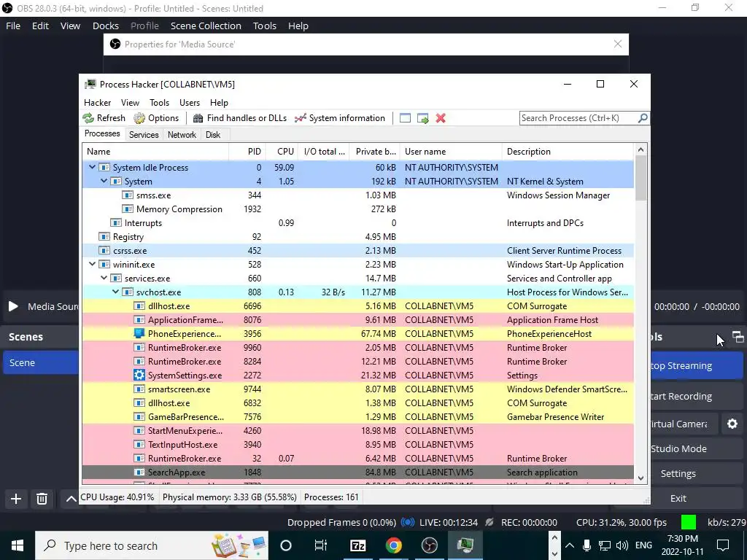
Task: Click Physical memory status bar entry
Action: tap(230, 497)
